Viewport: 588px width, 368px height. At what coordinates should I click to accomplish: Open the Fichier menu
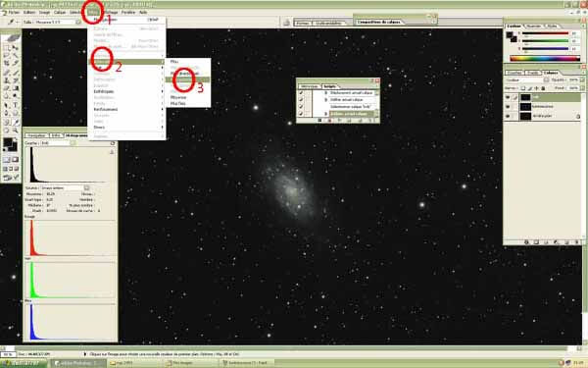point(14,12)
